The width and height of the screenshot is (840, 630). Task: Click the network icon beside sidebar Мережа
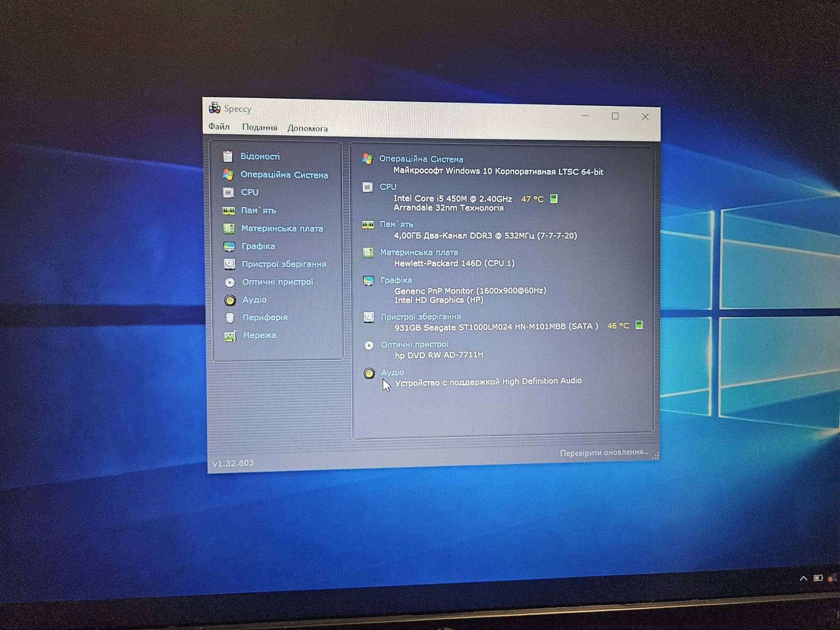(230, 336)
